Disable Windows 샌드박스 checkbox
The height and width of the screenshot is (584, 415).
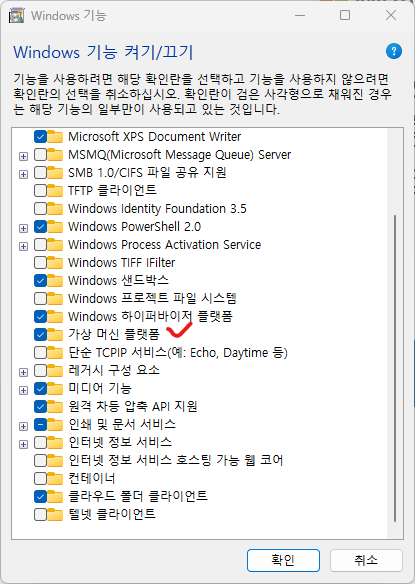pyautogui.click(x=40, y=280)
